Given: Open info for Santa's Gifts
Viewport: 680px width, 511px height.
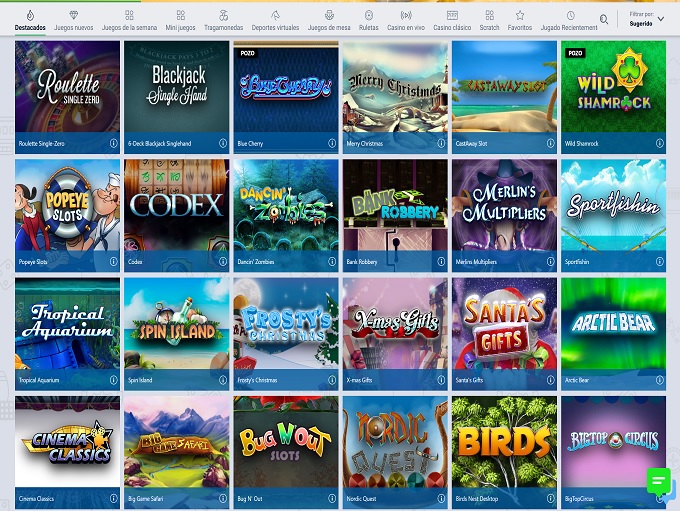Looking at the screenshot, I should point(551,380).
